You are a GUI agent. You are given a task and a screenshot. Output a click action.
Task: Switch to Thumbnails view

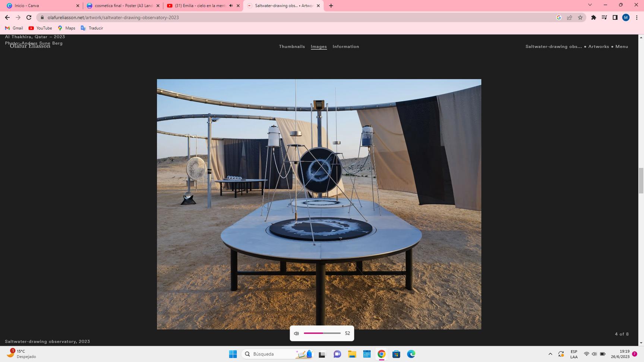292,47
